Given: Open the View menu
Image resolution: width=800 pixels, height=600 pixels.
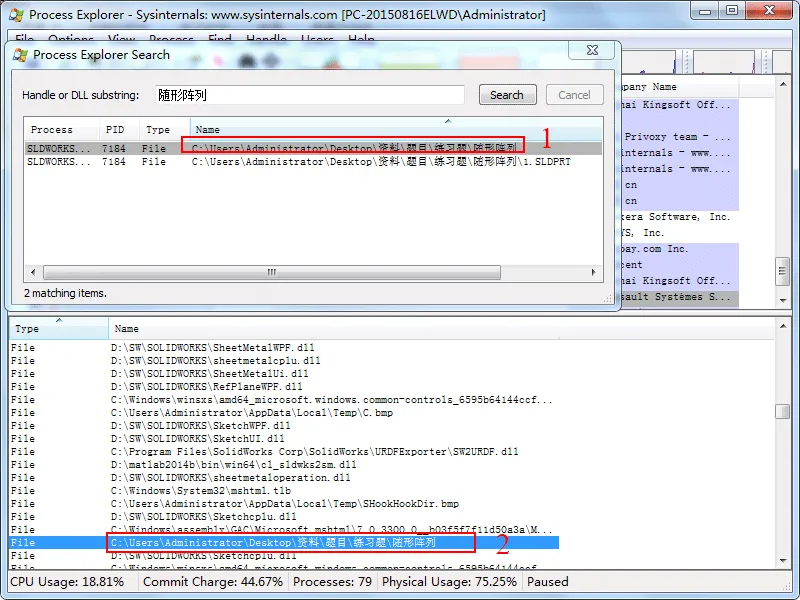Looking at the screenshot, I should click(121, 38).
